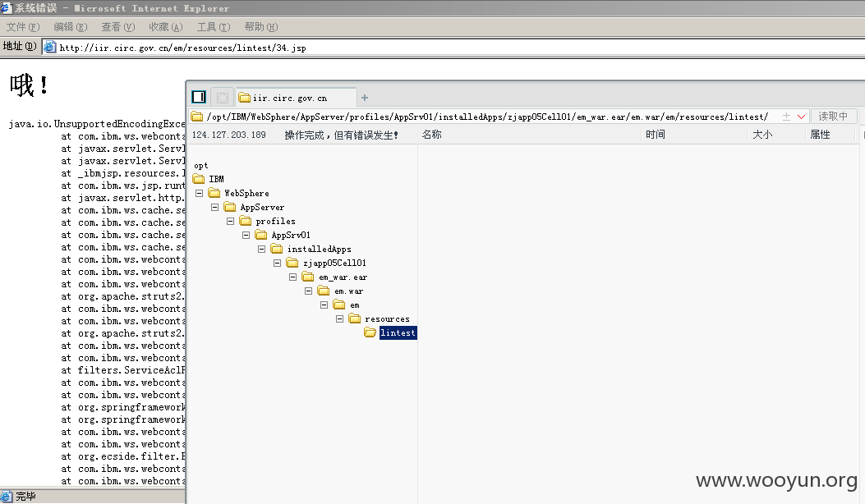Click the Internet Explorer address bar URL

[182, 48]
